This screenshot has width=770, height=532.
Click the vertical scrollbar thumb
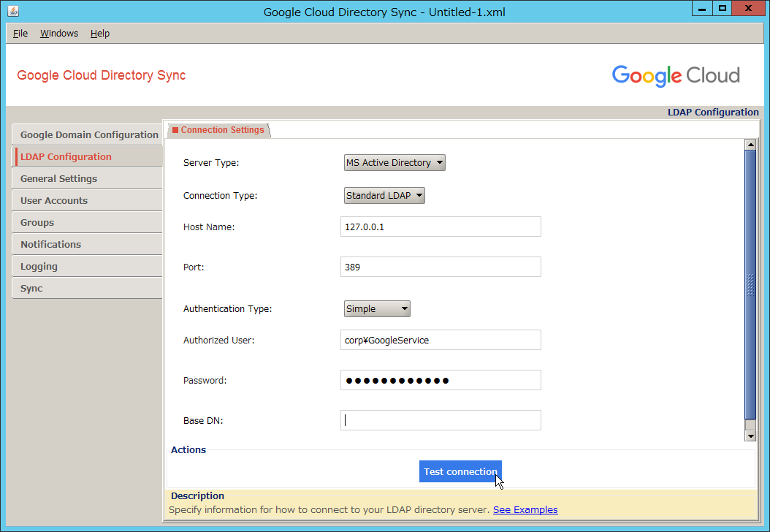pos(750,285)
